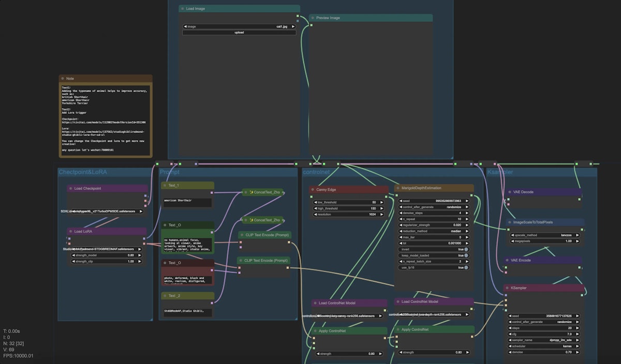
Task: Click the VAE Decode node collapse dot
Action: point(509,192)
